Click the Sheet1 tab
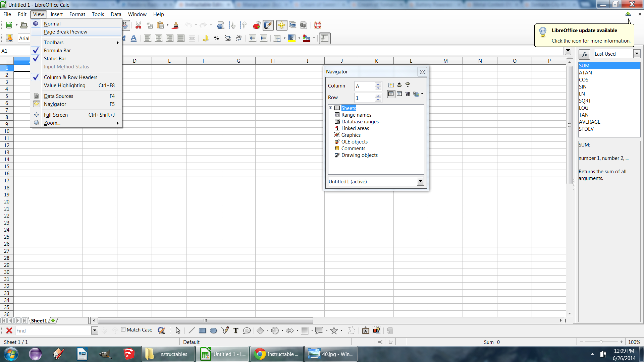644x362 pixels. click(x=39, y=321)
